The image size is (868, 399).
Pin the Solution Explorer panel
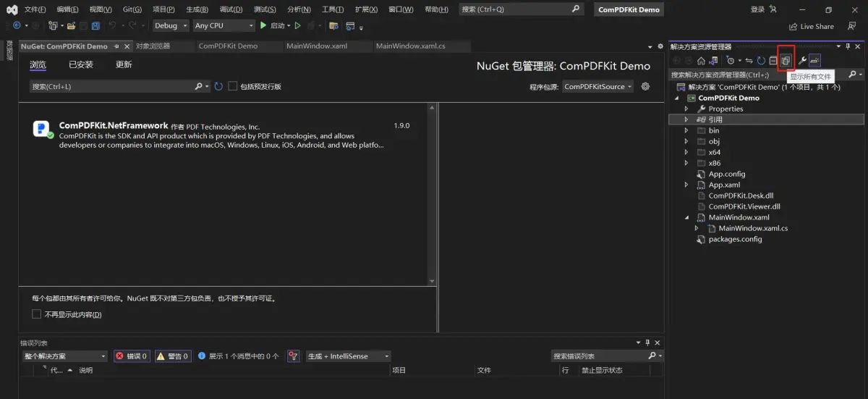click(848, 46)
